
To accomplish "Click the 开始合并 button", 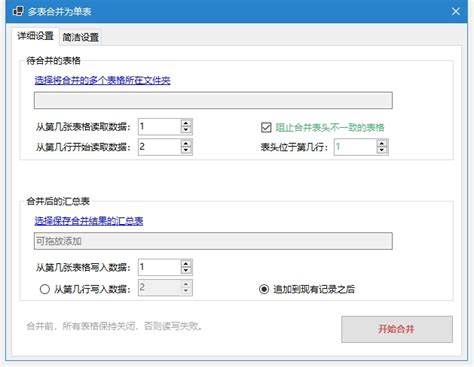I will pyautogui.click(x=397, y=329).
